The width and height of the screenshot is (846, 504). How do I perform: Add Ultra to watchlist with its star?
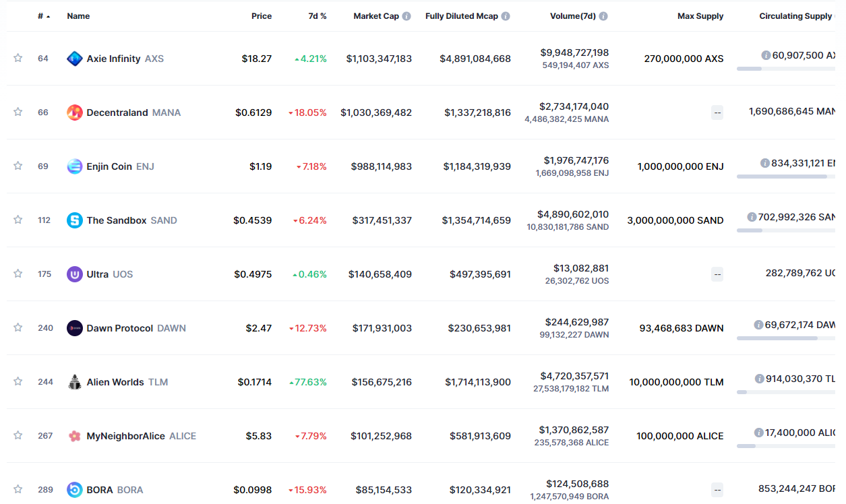click(18, 274)
